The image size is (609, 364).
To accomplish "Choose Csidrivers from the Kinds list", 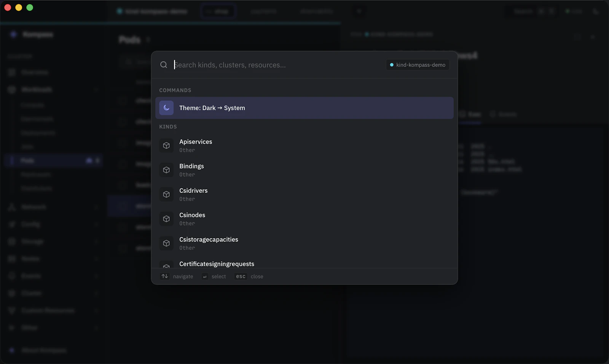I will click(304, 194).
